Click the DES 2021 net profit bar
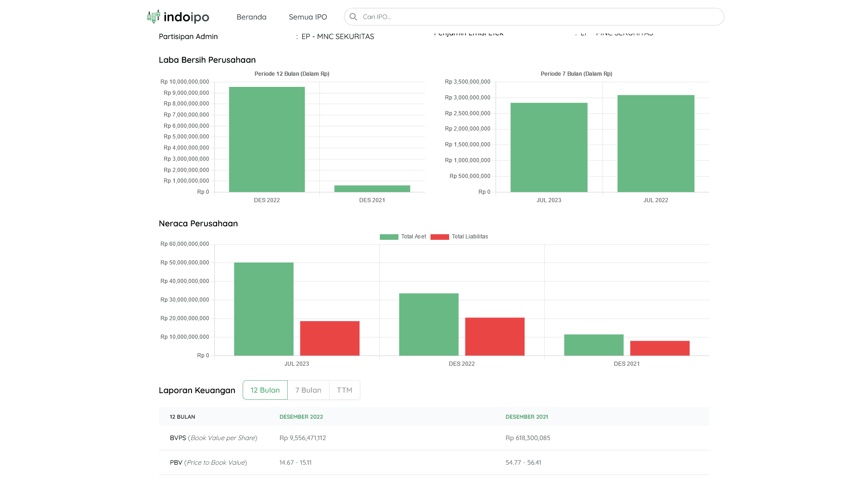 click(x=372, y=189)
